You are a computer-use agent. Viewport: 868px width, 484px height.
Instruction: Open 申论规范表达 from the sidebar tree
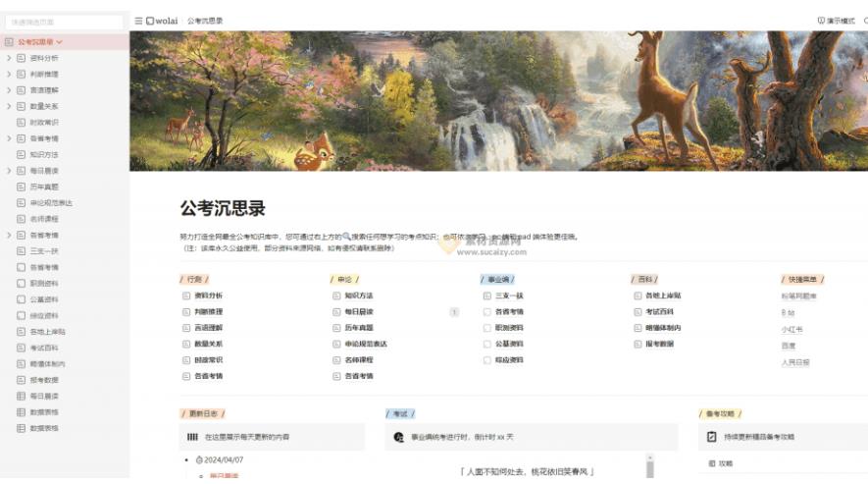click(51, 203)
